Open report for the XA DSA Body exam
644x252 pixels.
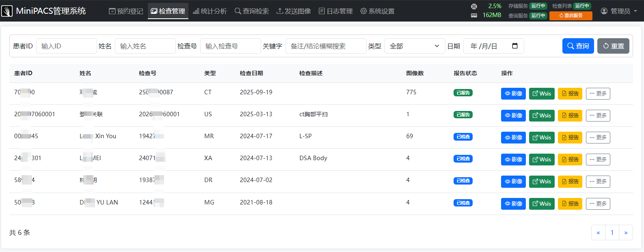click(x=570, y=159)
